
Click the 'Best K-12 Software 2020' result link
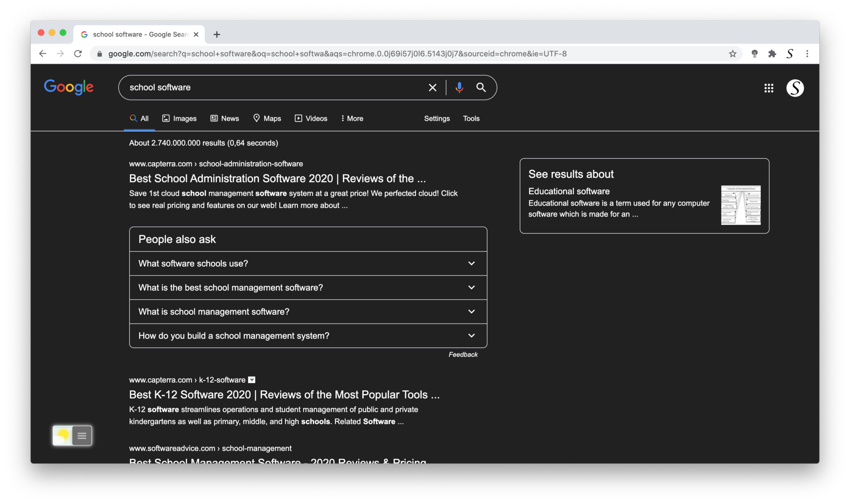click(x=284, y=394)
